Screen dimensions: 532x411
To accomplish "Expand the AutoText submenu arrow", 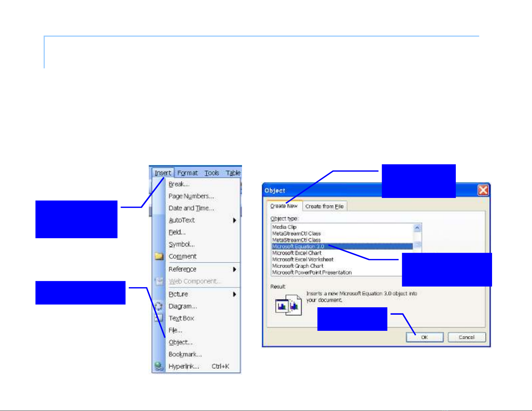I will 234,220.
